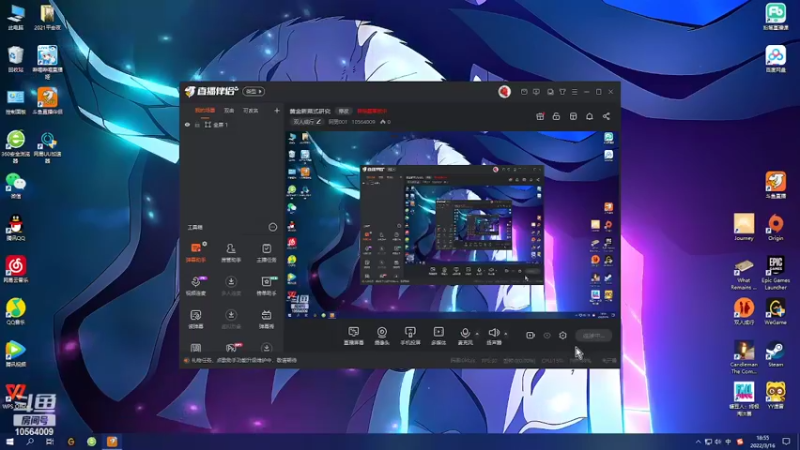Open the settings gear in the bottom bar

[563, 335]
